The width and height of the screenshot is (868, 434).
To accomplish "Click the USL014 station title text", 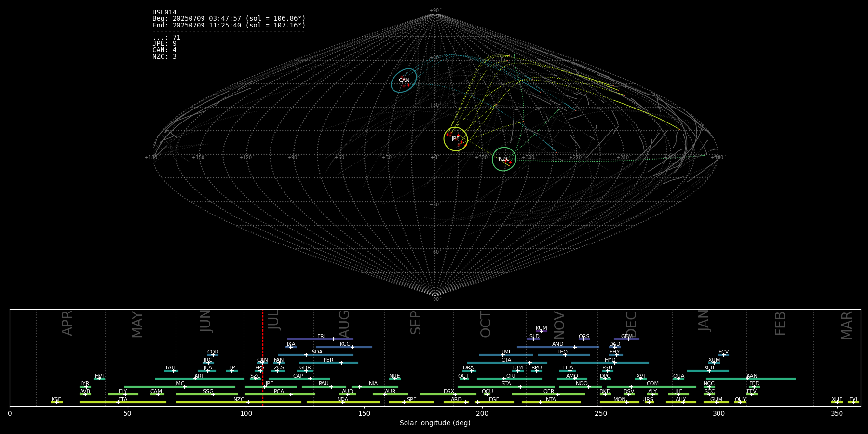I will (x=164, y=13).
